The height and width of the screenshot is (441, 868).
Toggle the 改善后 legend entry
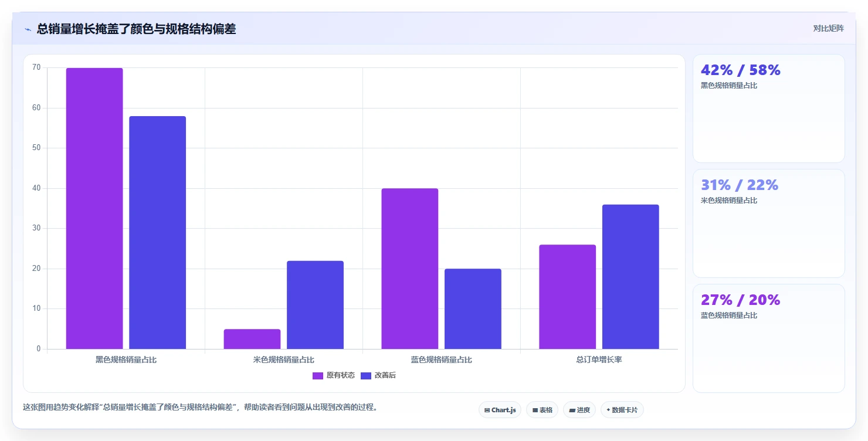pos(378,375)
